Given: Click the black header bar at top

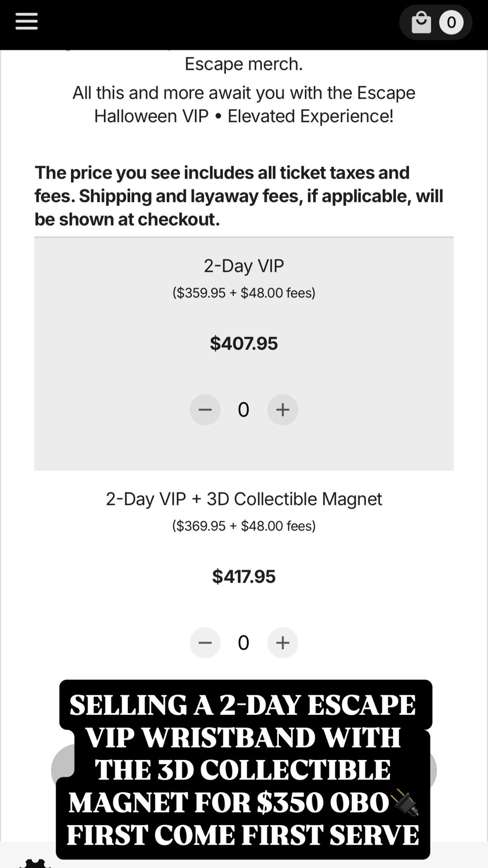Looking at the screenshot, I should coord(244,23).
